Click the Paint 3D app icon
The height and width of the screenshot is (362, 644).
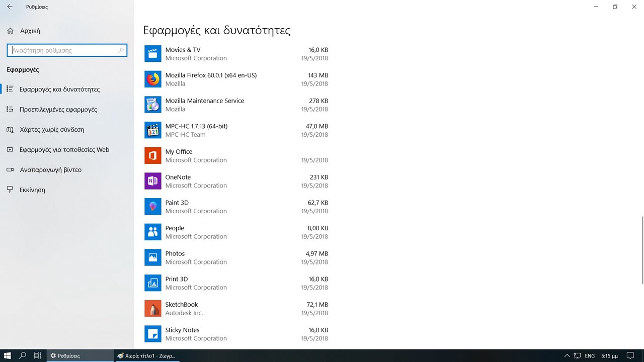pos(153,207)
